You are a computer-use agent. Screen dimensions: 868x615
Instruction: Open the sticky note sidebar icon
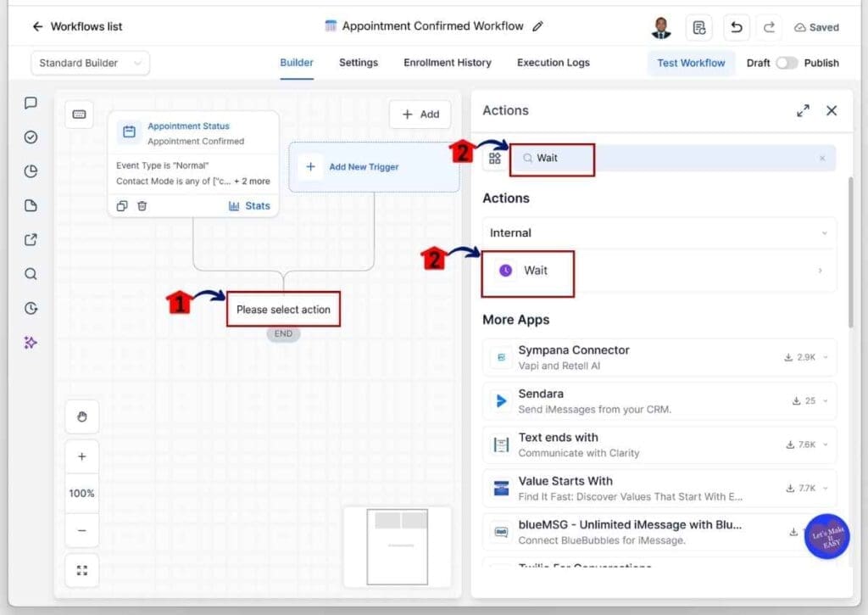tap(31, 205)
